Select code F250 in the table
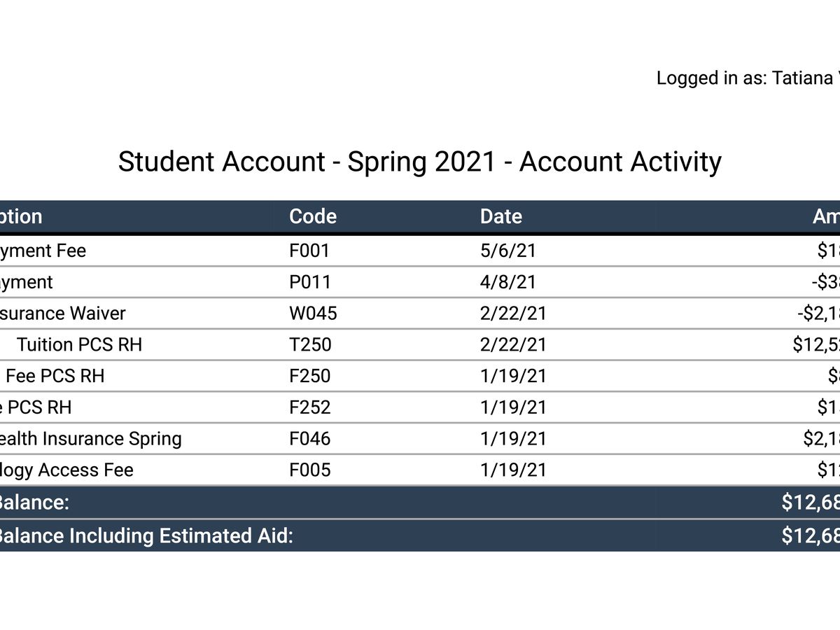 309,376
